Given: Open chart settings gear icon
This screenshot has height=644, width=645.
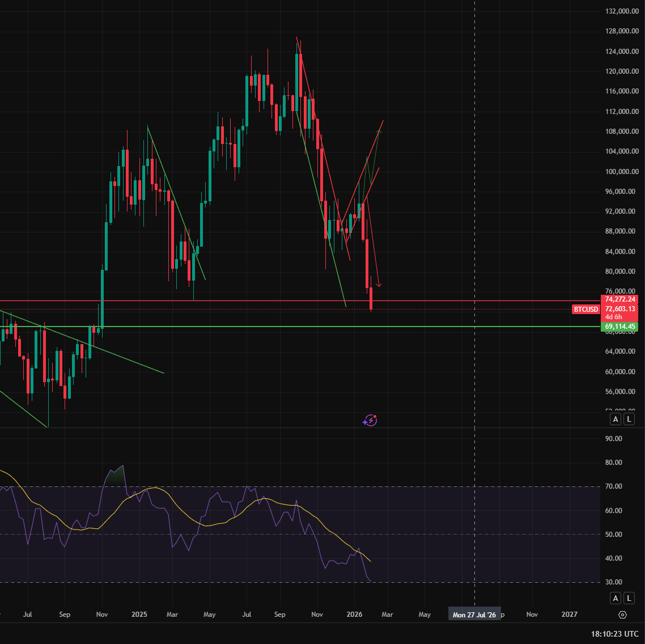Looking at the screenshot, I should pos(622,615).
